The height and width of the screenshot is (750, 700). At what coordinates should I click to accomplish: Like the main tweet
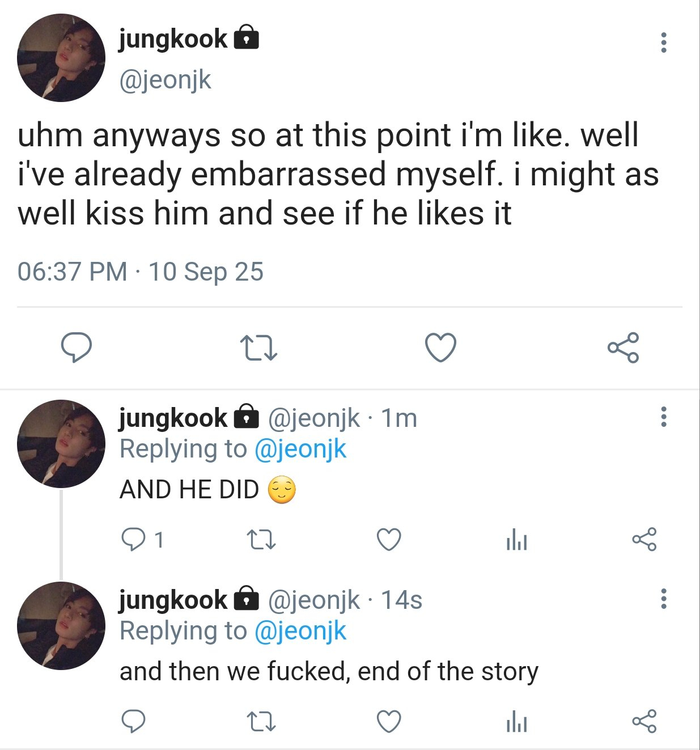(440, 348)
